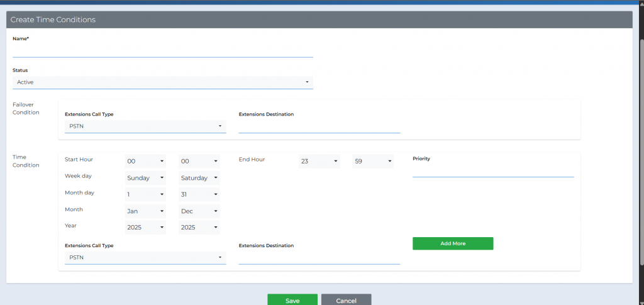Screen dimensions: 644x305
Task: Open End Hour minutes dropdown showing 59
Action: [x=372, y=162]
